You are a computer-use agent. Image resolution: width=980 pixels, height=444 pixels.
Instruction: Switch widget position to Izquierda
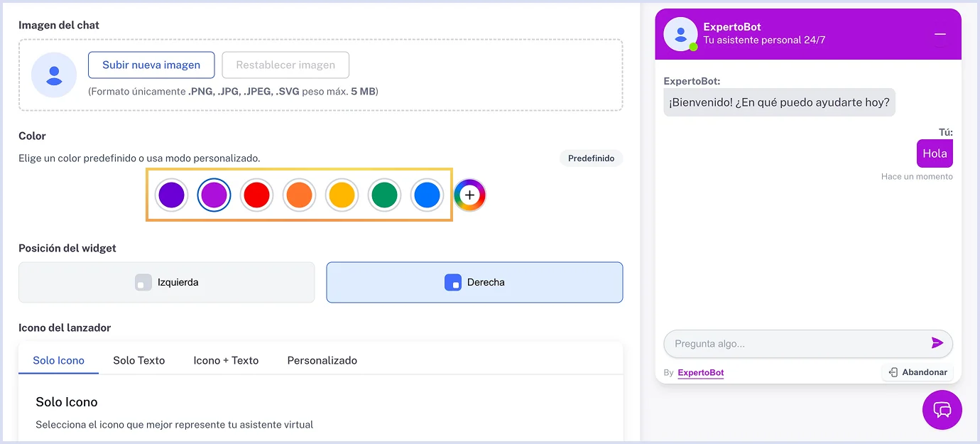166,282
